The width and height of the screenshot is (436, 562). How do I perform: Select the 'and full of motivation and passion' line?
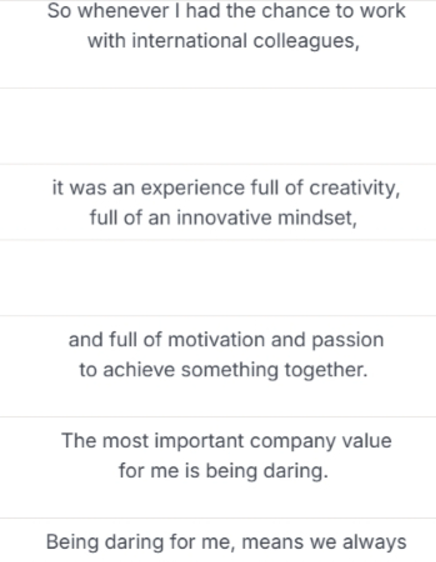pos(226,340)
